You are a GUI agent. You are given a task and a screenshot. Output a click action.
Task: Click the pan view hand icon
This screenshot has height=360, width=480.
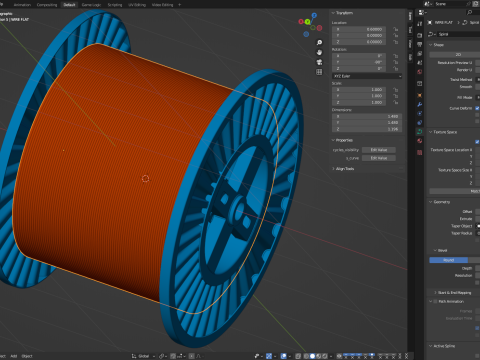click(x=319, y=52)
